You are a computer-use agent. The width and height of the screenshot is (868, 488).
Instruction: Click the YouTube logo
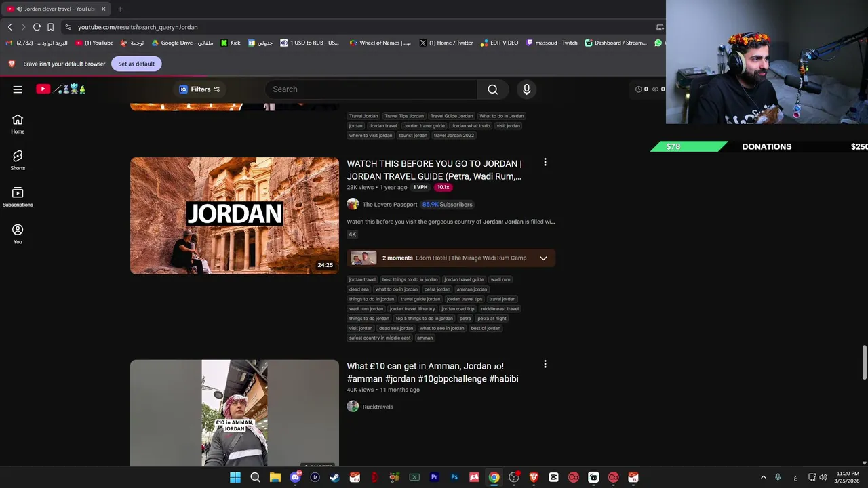(43, 89)
